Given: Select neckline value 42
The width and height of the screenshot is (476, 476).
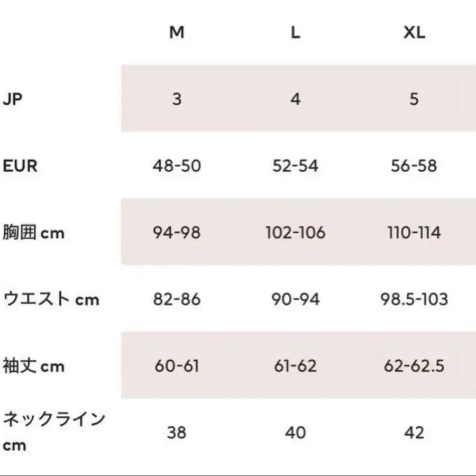Looking at the screenshot, I should click(x=414, y=433).
